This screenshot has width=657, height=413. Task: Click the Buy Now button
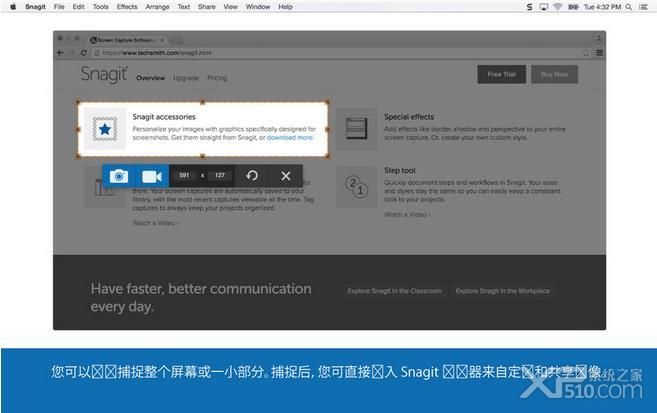(x=554, y=74)
